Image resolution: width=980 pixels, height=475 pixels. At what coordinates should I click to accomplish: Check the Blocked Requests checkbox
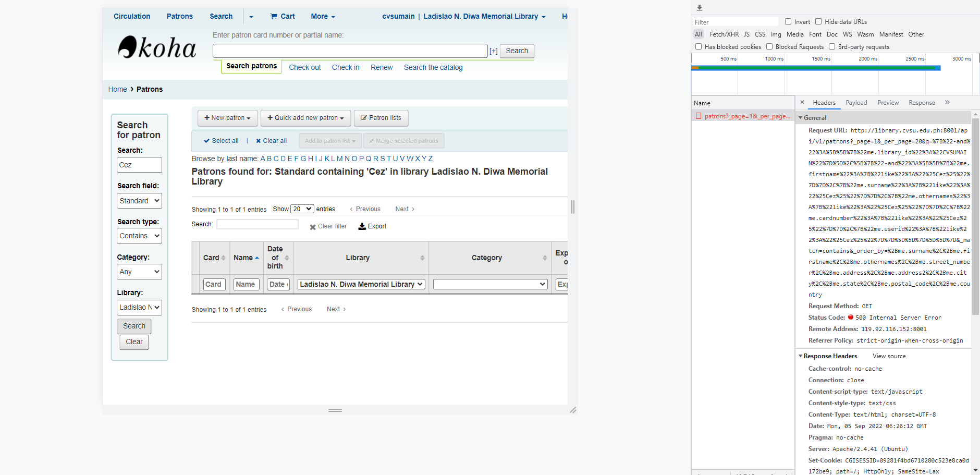tap(769, 47)
